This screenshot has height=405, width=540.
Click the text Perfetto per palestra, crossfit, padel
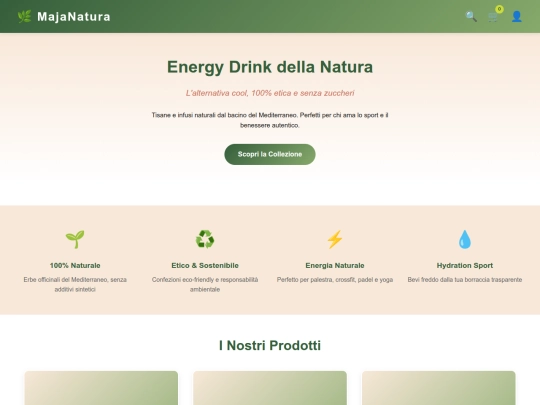coord(335,280)
